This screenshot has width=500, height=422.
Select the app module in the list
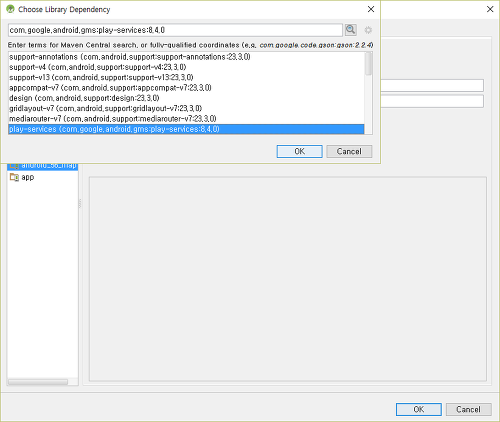point(43,177)
